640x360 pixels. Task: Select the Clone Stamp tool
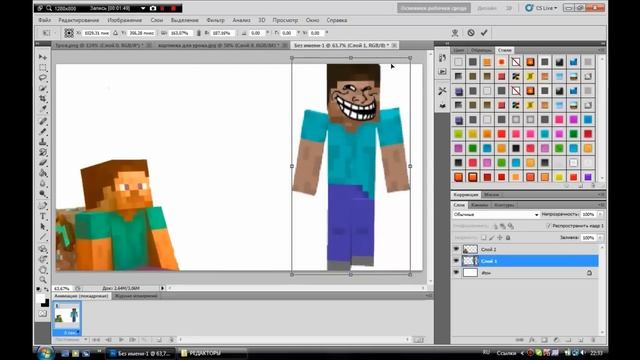pos(42,142)
